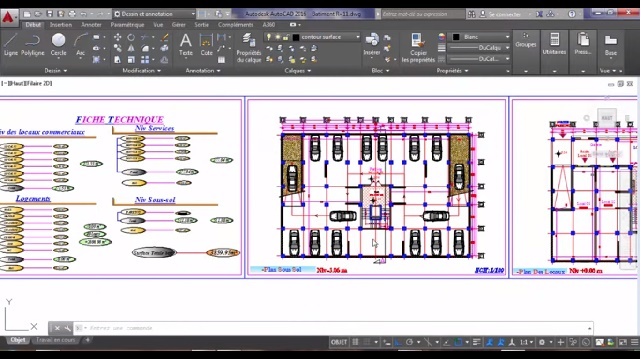Viewport: 641px width, 360px height.
Task: Click the table annotation icon
Action: coord(221,60)
